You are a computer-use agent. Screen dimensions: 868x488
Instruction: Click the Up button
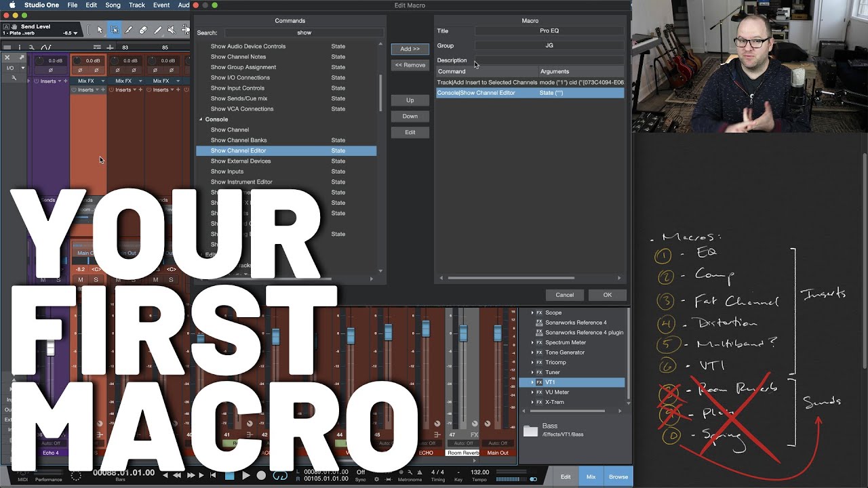click(x=410, y=100)
